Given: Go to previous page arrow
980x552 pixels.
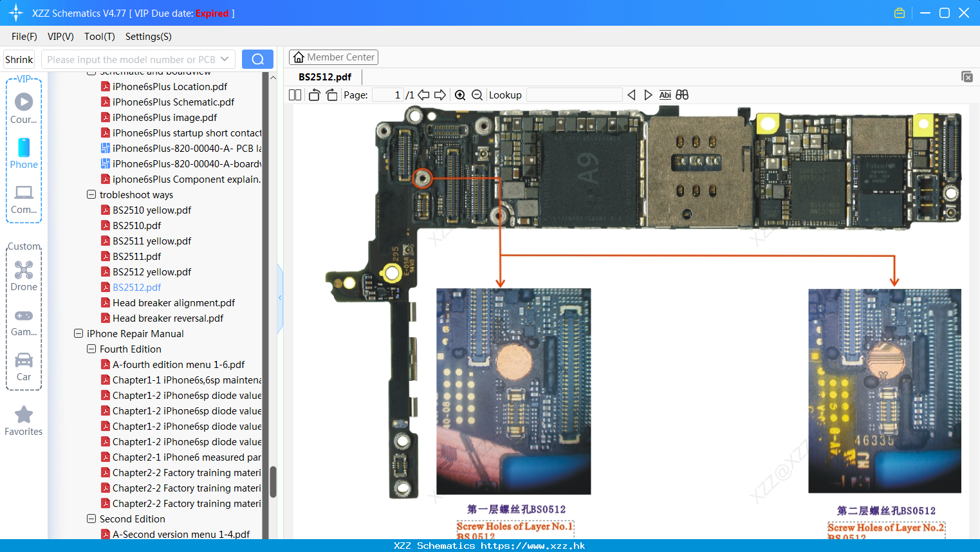Looking at the screenshot, I should pyautogui.click(x=423, y=95).
